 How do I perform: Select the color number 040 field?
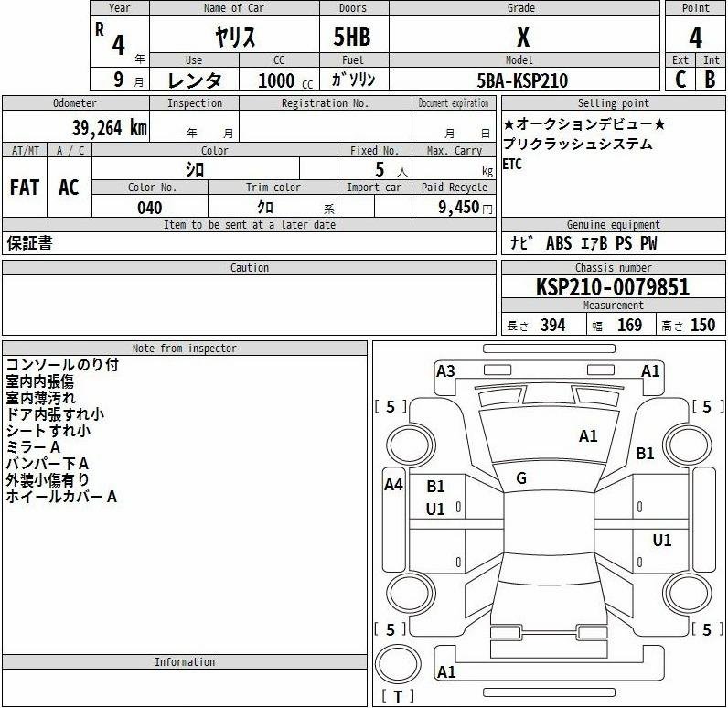(x=149, y=208)
